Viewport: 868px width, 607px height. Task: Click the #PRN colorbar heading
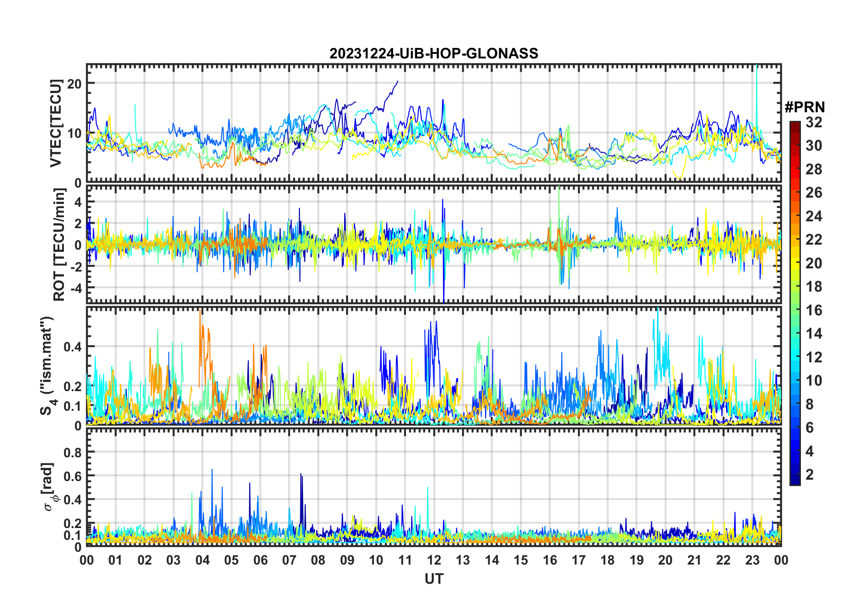(x=805, y=107)
